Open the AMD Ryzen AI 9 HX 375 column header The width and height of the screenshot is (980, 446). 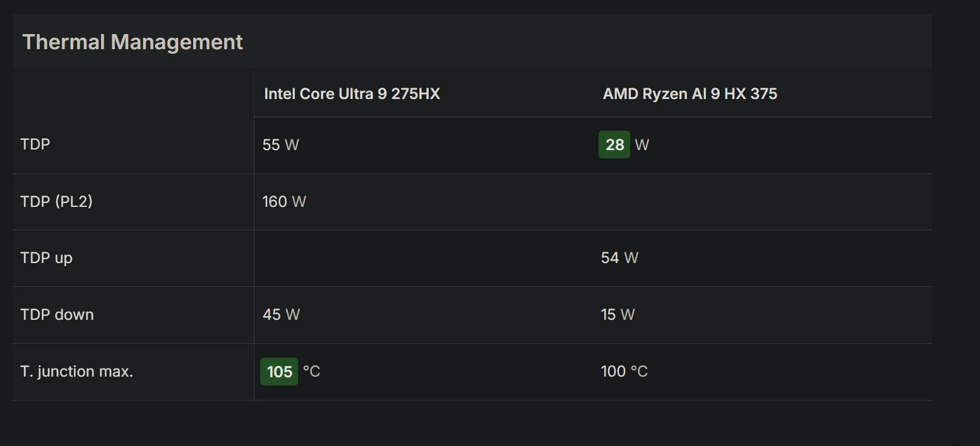690,94
